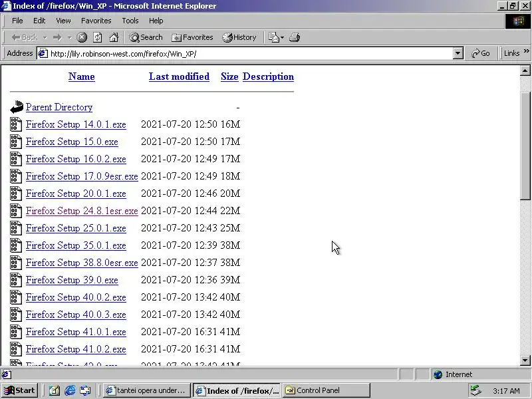Image resolution: width=532 pixels, height=399 pixels.
Task: Download Firefox Setup 16.0.2.exe
Action: point(76,159)
